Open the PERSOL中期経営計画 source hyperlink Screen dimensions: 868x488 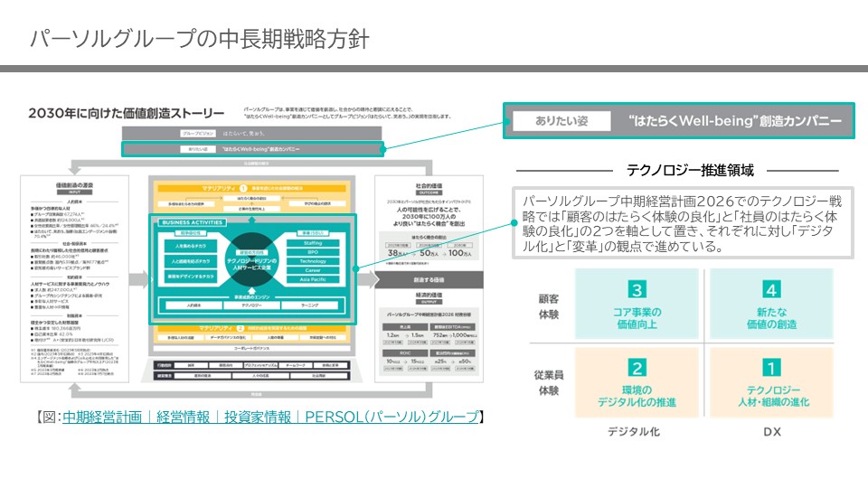(270, 417)
